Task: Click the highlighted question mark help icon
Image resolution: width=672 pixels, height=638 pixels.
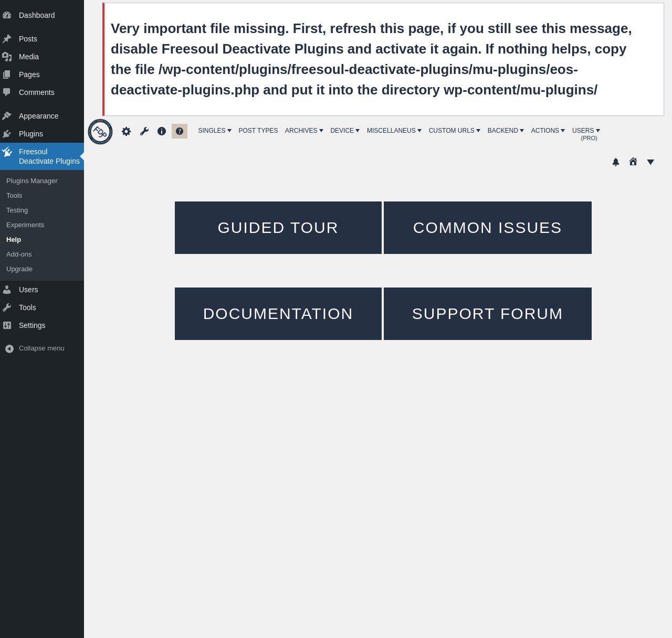Action: pyautogui.click(x=180, y=131)
